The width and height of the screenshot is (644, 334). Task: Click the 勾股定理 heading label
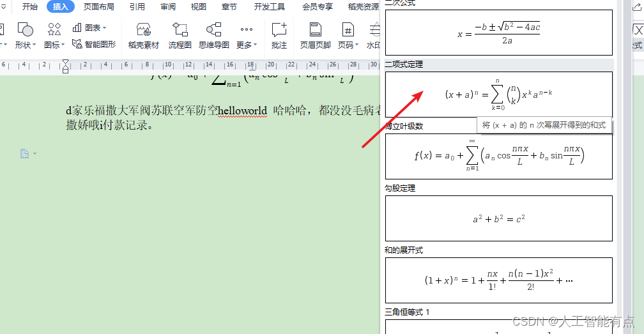pyautogui.click(x=400, y=188)
